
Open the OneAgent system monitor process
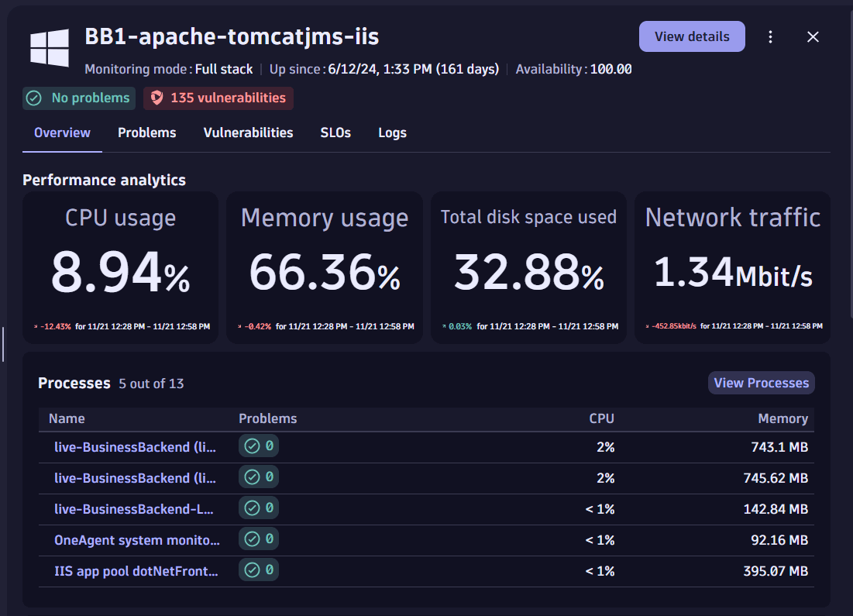point(136,539)
